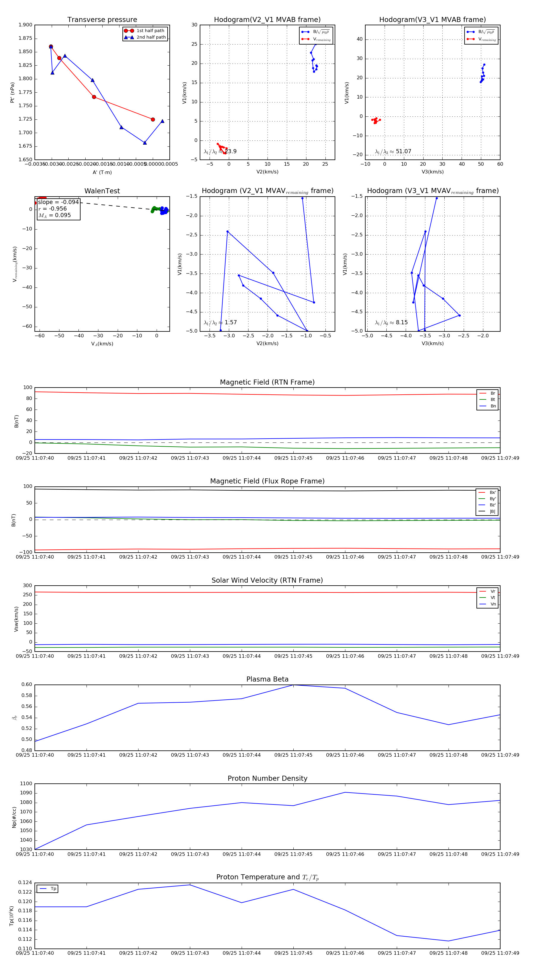The width and height of the screenshot is (535, 980).
Task: Click the '2nd half path' legend entry
Action: 145,37
